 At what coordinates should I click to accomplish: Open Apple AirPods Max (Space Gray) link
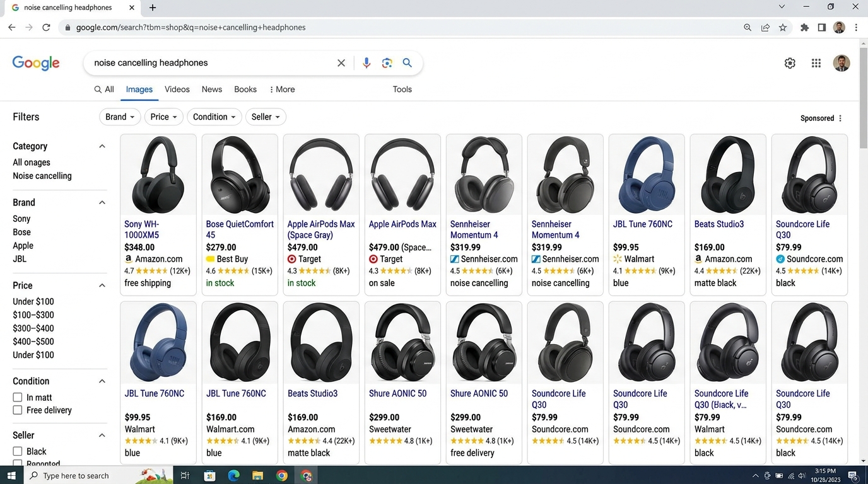click(x=321, y=229)
